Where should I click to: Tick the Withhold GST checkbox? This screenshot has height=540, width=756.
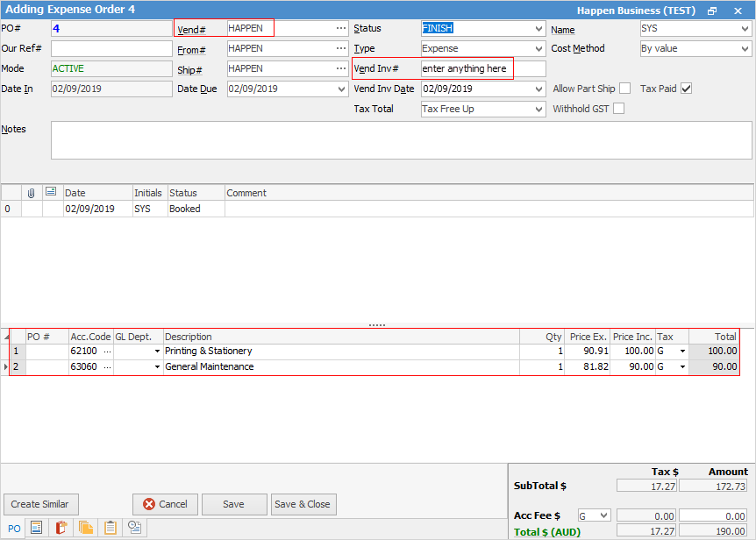coord(619,109)
